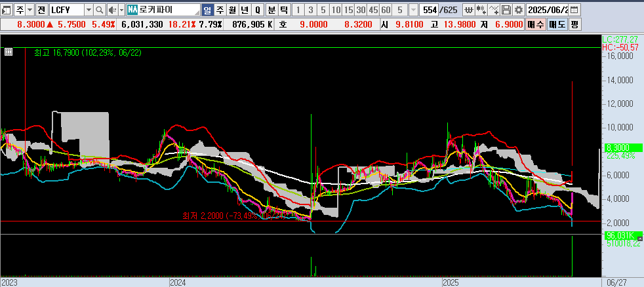Select the daily (일) chart period
This screenshot has width=644, height=287.
point(208,9)
